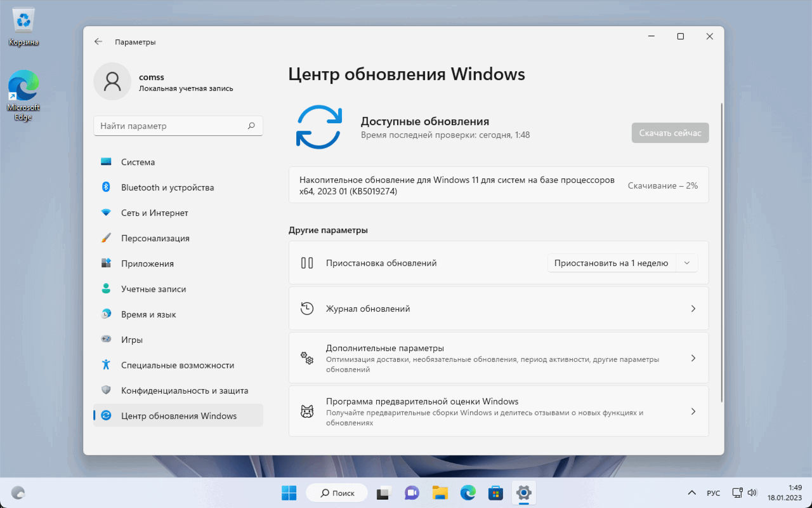Click the Персонализация brush icon
The height and width of the screenshot is (508, 812).
pos(106,238)
